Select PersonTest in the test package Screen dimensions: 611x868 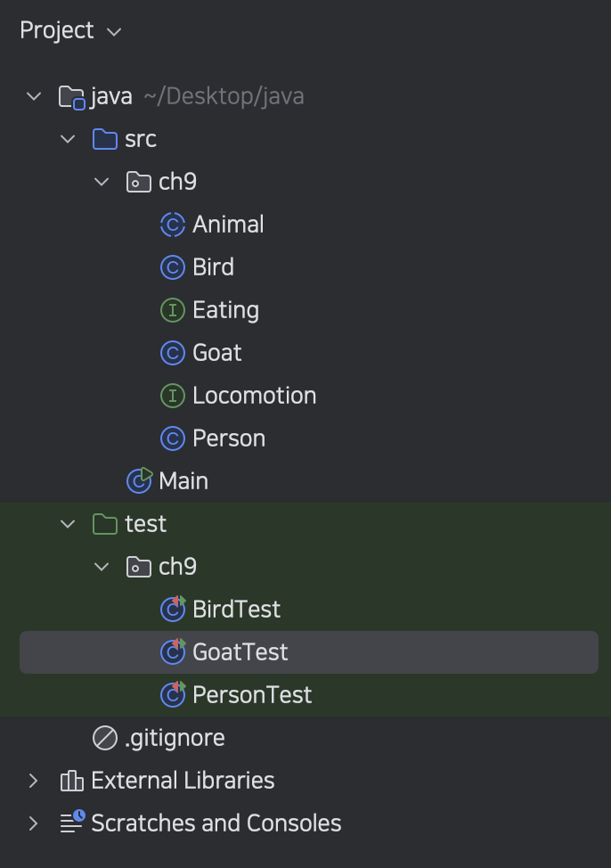[x=251, y=695]
